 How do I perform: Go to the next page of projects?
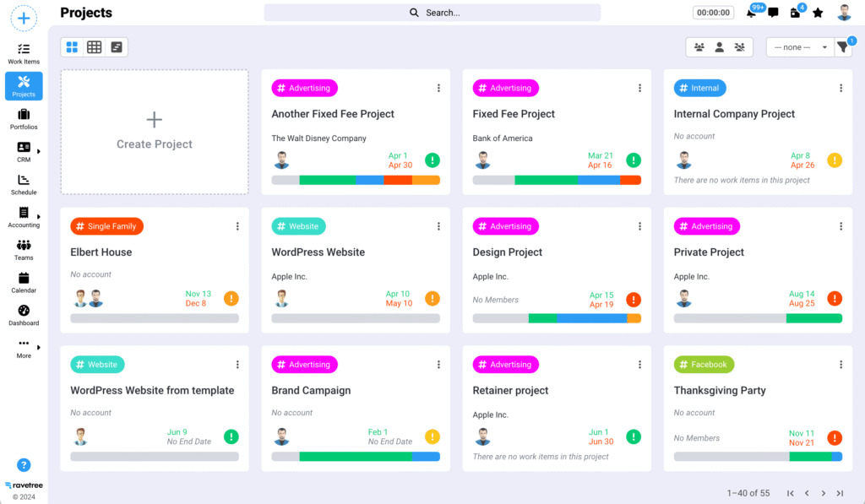pos(823,493)
